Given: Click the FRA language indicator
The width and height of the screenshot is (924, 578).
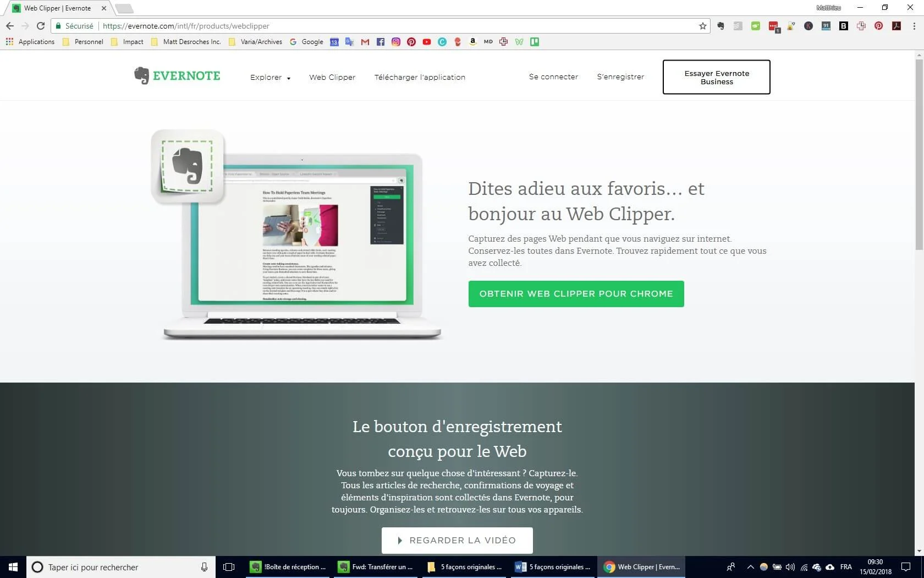Looking at the screenshot, I should click(846, 567).
